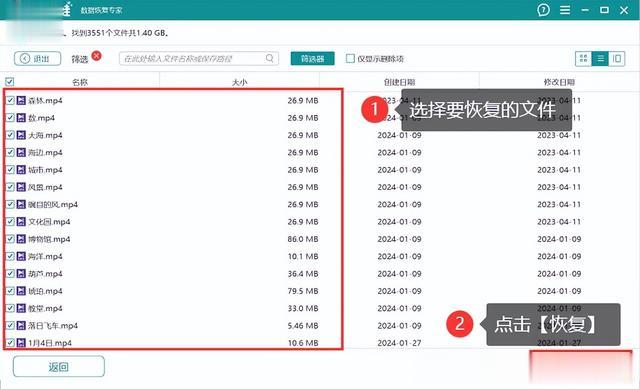Uncheck the 森林.mp4 checkbox
The image size is (640, 389).
tap(10, 100)
